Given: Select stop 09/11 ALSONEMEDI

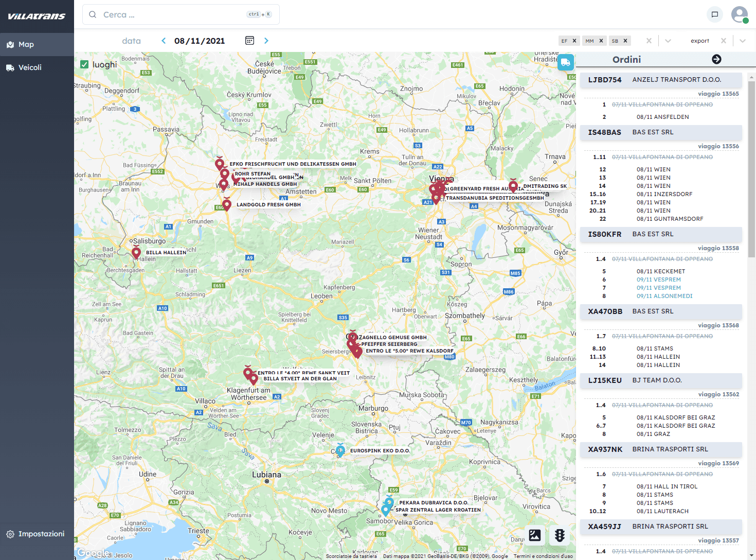Looking at the screenshot, I should click(664, 296).
